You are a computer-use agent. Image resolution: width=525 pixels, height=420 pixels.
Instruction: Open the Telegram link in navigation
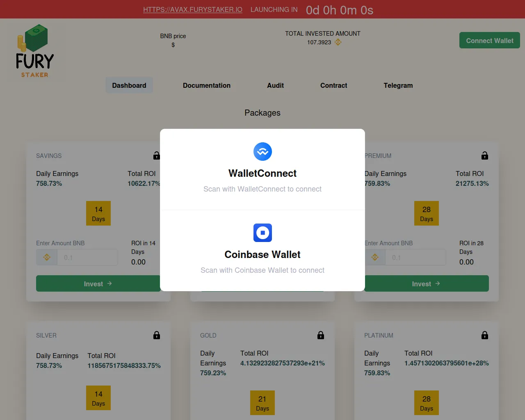[x=398, y=85]
